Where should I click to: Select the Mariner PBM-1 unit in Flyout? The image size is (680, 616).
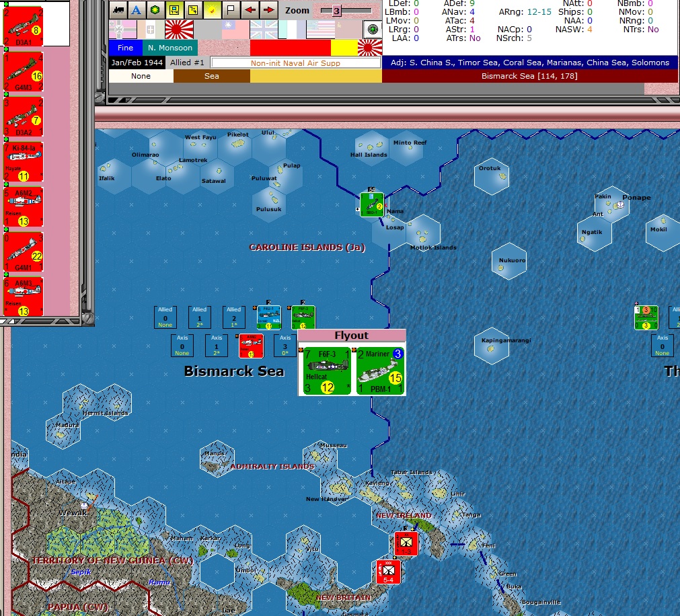380,371
